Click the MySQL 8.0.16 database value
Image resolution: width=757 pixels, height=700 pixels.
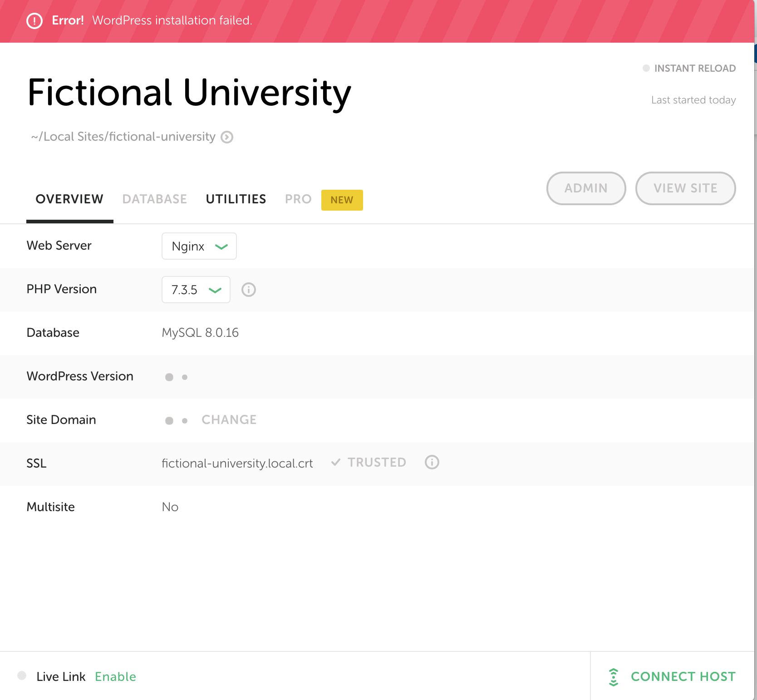click(x=200, y=333)
